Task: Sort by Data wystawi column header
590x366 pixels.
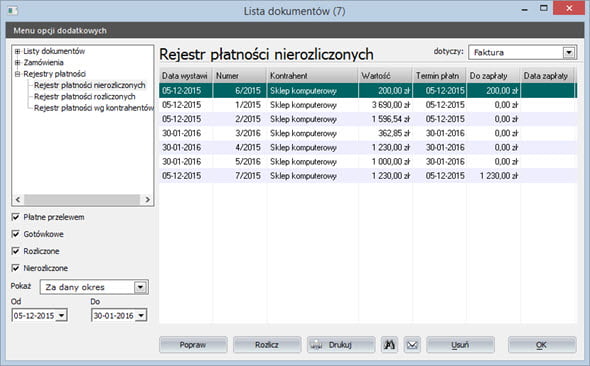Action: point(186,76)
